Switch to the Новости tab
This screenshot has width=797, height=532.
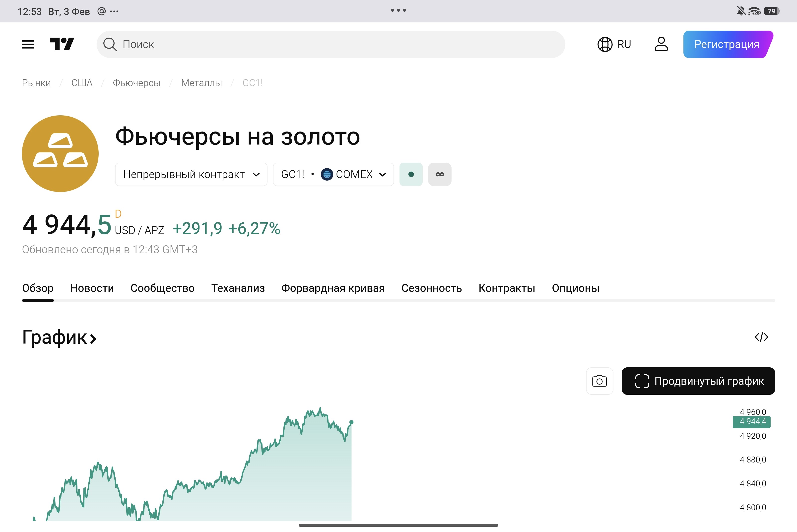click(91, 288)
